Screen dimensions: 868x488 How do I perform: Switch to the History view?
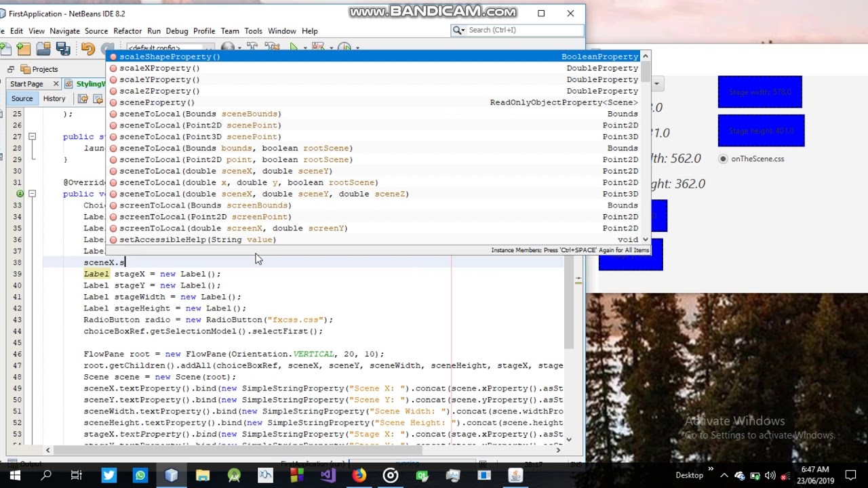click(x=54, y=99)
